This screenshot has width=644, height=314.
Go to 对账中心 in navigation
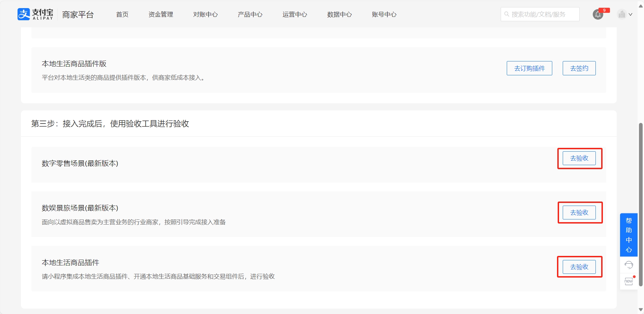(x=205, y=15)
